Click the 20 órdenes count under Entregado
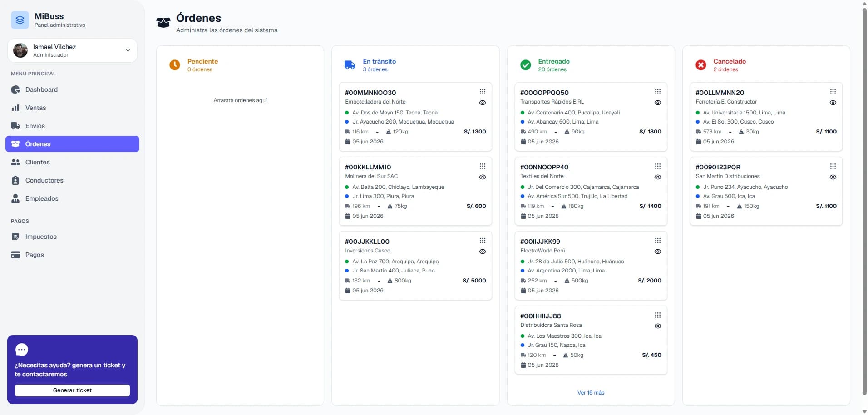This screenshot has height=415, width=868. 552,69
